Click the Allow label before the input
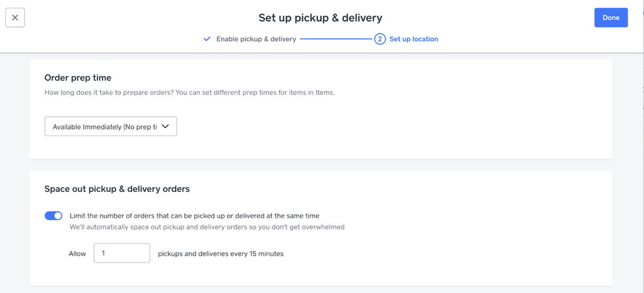The image size is (644, 293). [x=77, y=254]
